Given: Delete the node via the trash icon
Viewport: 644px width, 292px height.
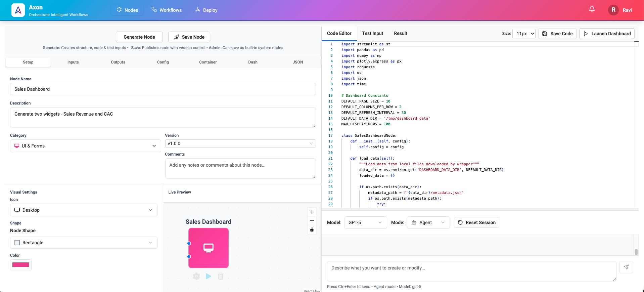Looking at the screenshot, I should tap(221, 276).
